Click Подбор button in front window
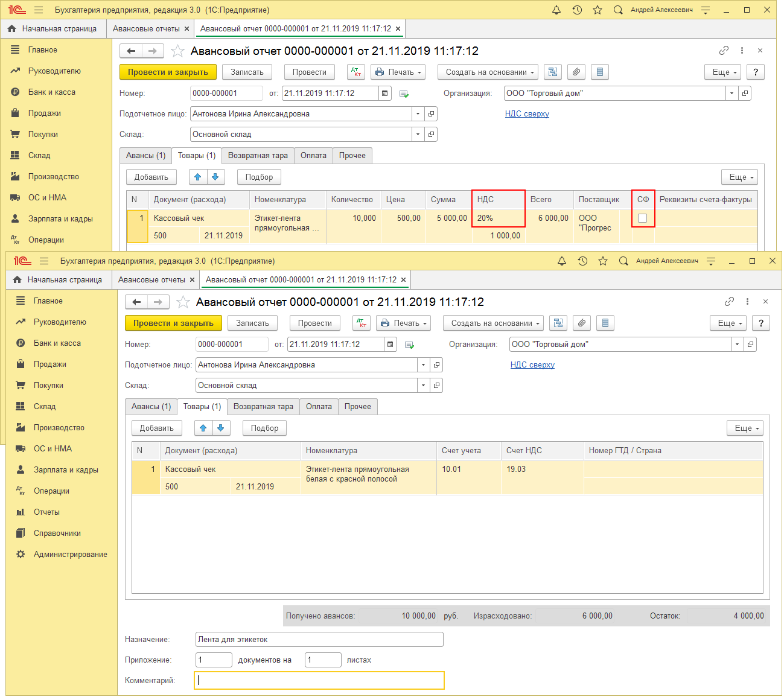 tap(264, 428)
